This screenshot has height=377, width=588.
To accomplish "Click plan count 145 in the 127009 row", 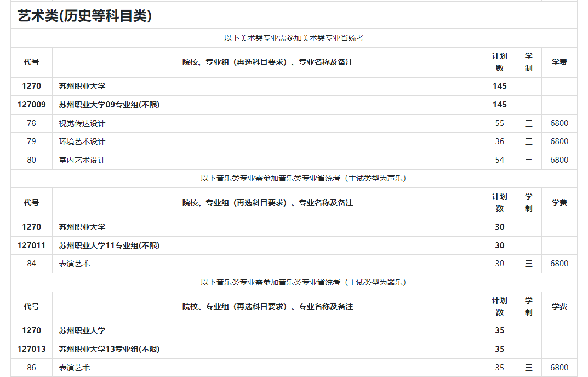I will (x=500, y=105).
